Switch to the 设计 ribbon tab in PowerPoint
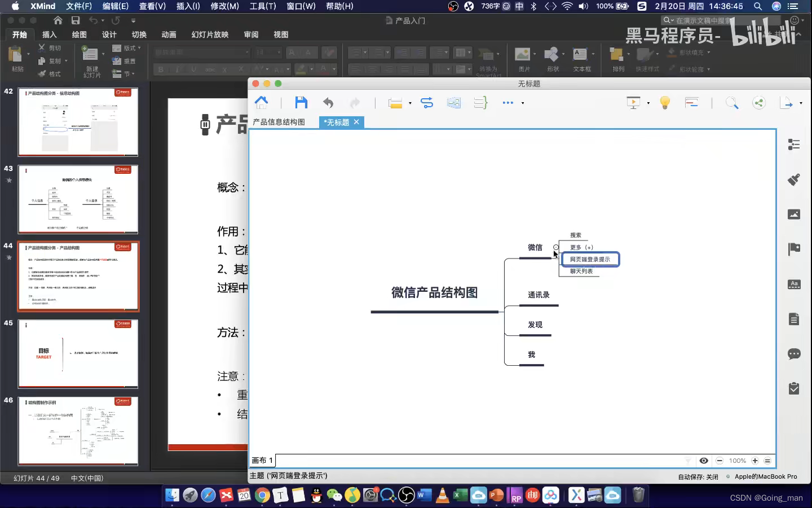 tap(109, 34)
